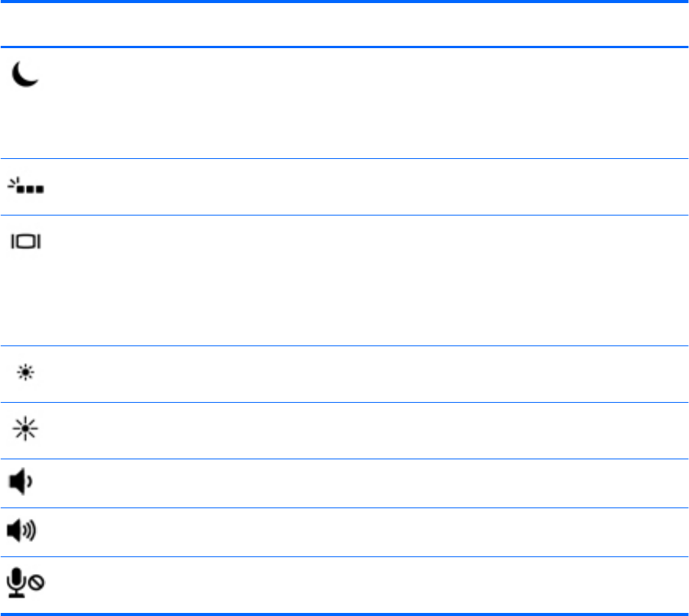
Task: Toggle the keyboard backlight icon
Action: pyautogui.click(x=28, y=186)
